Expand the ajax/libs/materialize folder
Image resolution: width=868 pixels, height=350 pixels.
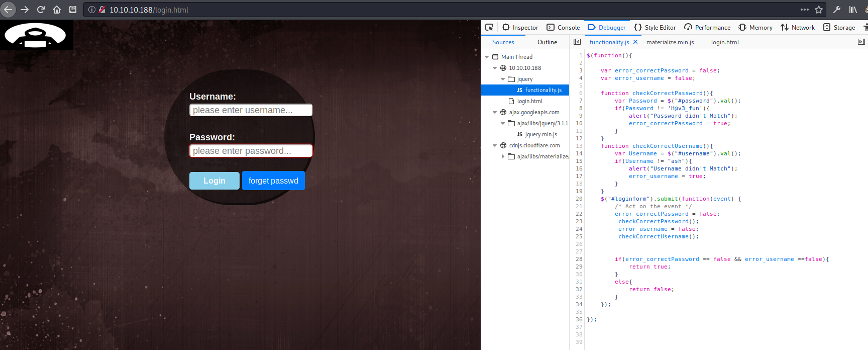(503, 156)
